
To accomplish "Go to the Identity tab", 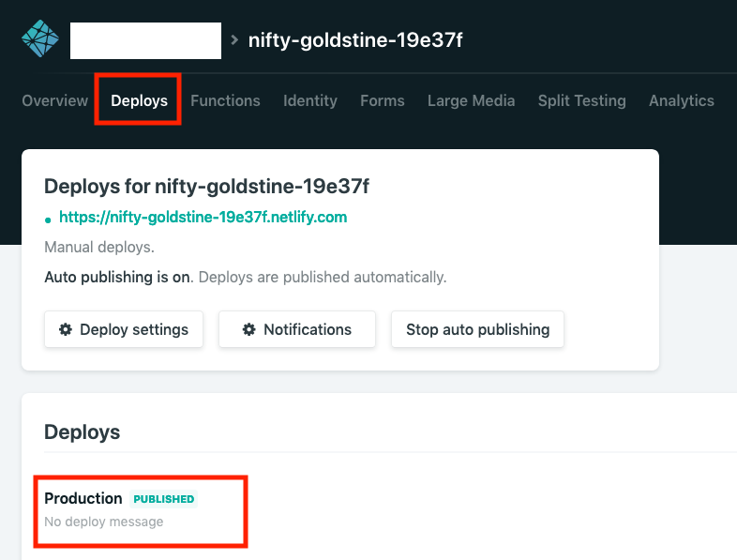I will coord(310,100).
